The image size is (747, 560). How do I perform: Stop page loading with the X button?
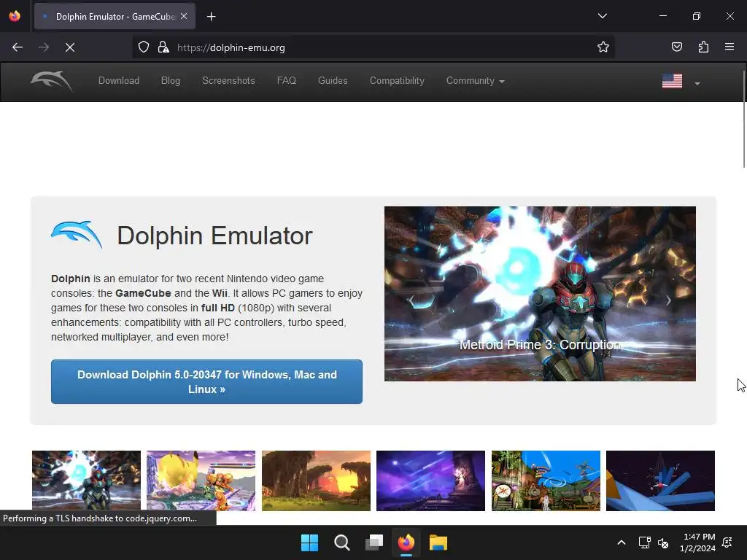point(70,47)
